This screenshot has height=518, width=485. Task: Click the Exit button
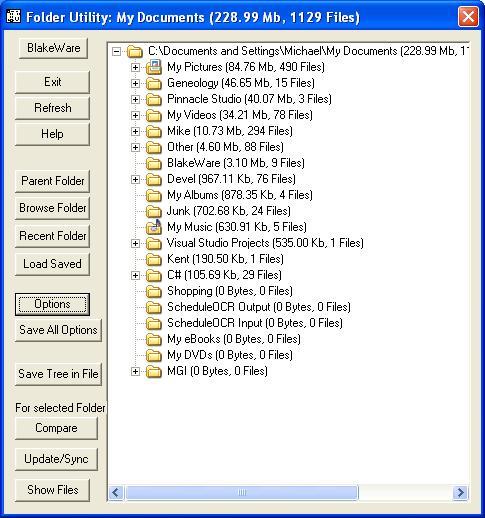click(52, 82)
